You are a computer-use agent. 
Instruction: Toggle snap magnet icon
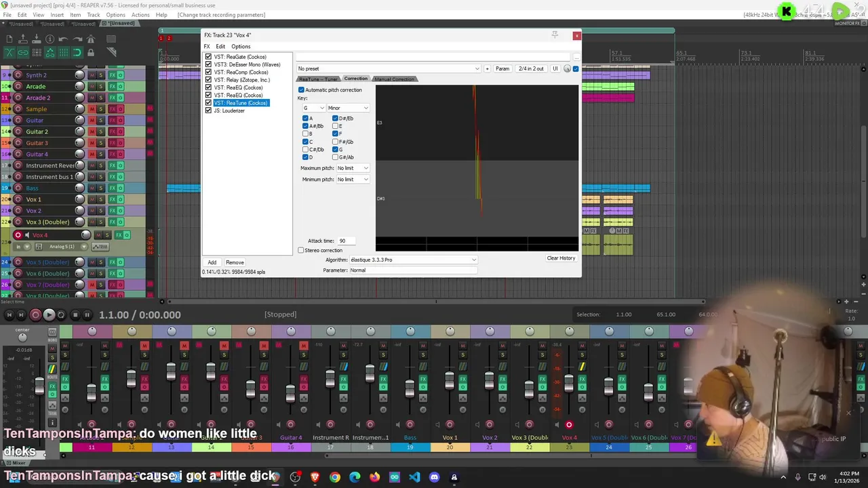click(x=77, y=52)
